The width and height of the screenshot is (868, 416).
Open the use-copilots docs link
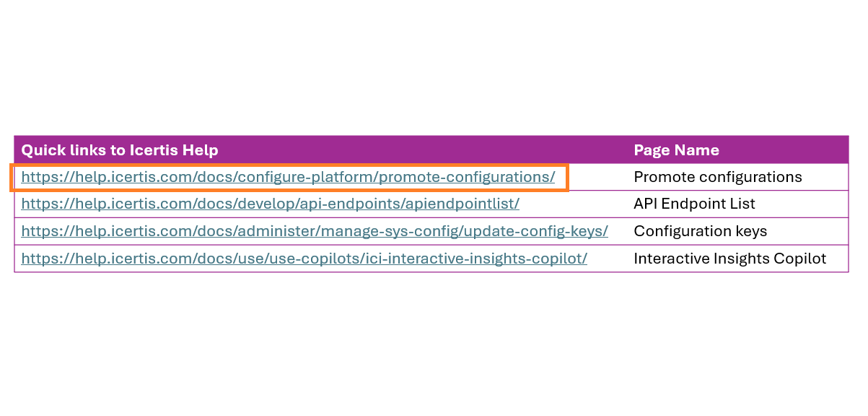pos(304,259)
